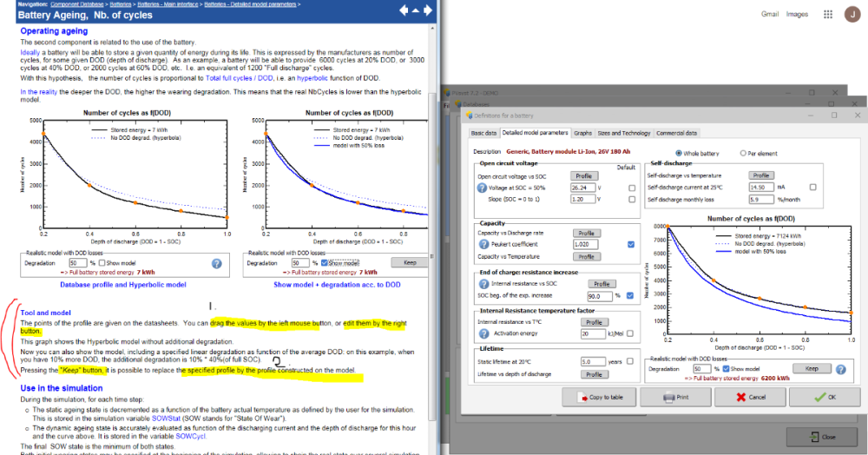Click the up arrow in help navigation
This screenshot has width=868, height=455.
pyautogui.click(x=416, y=10)
